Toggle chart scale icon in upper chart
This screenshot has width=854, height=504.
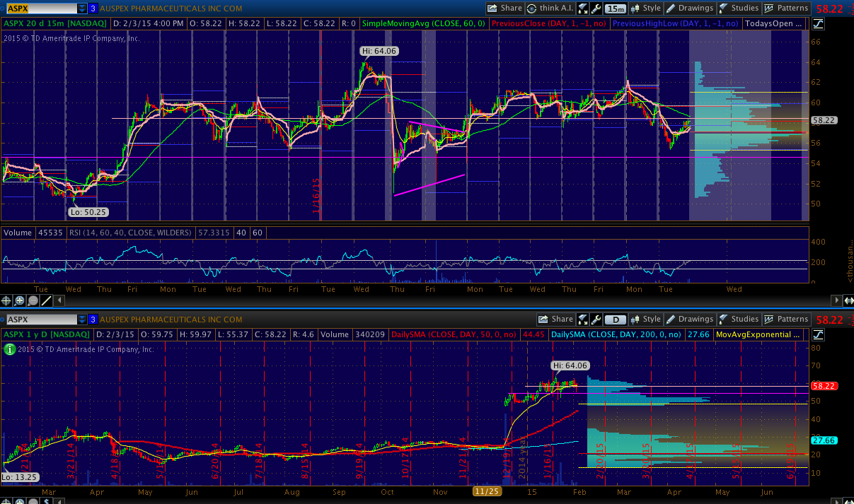(819, 23)
